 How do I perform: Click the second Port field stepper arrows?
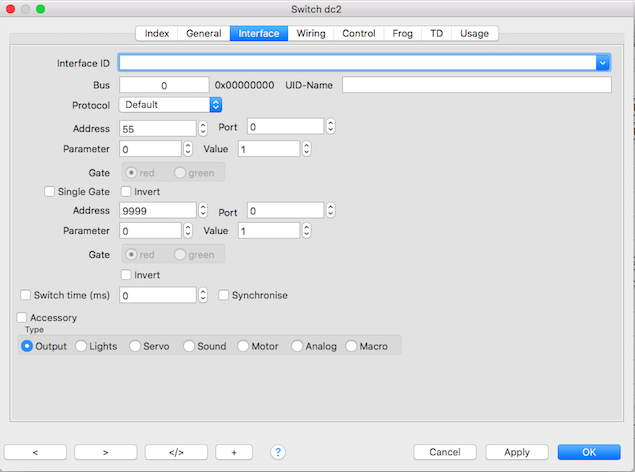(330, 211)
